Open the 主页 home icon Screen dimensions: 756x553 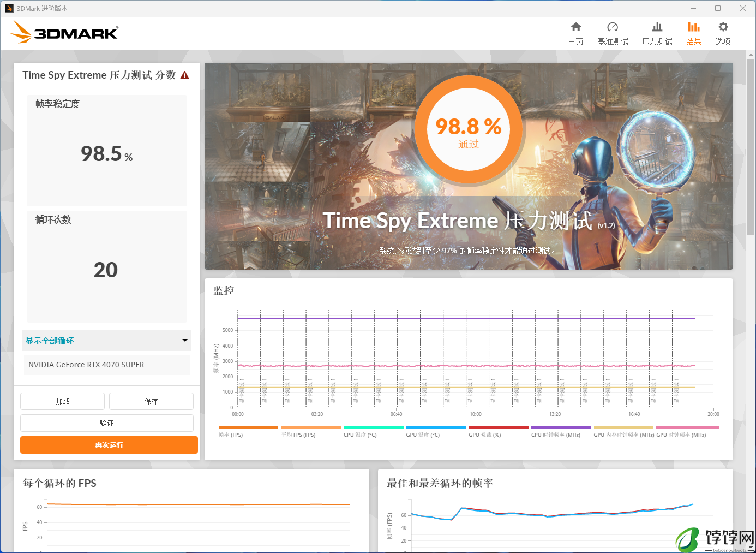click(576, 27)
